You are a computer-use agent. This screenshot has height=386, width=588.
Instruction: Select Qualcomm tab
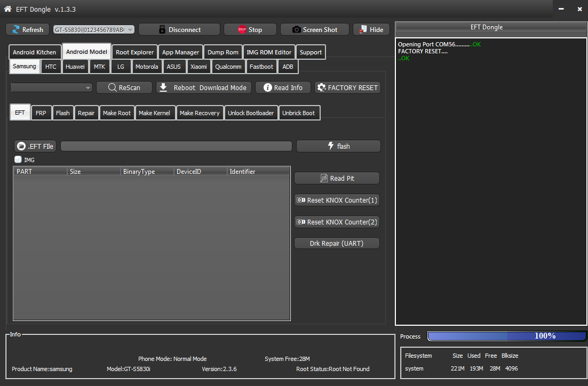tap(228, 67)
